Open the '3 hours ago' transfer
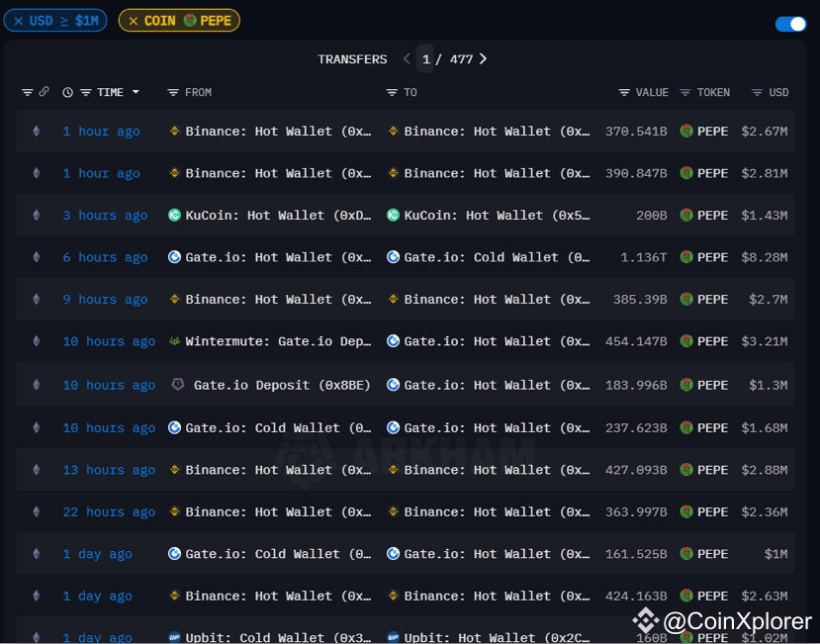This screenshot has height=644, width=820. coord(105,215)
